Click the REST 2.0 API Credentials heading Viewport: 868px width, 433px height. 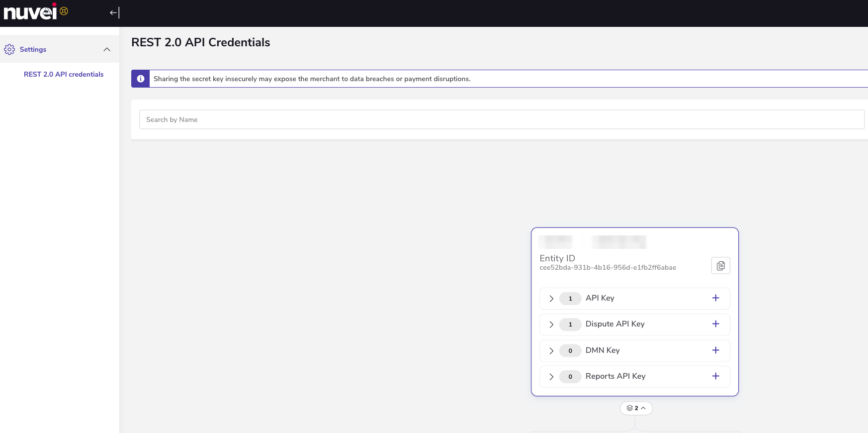coord(201,43)
